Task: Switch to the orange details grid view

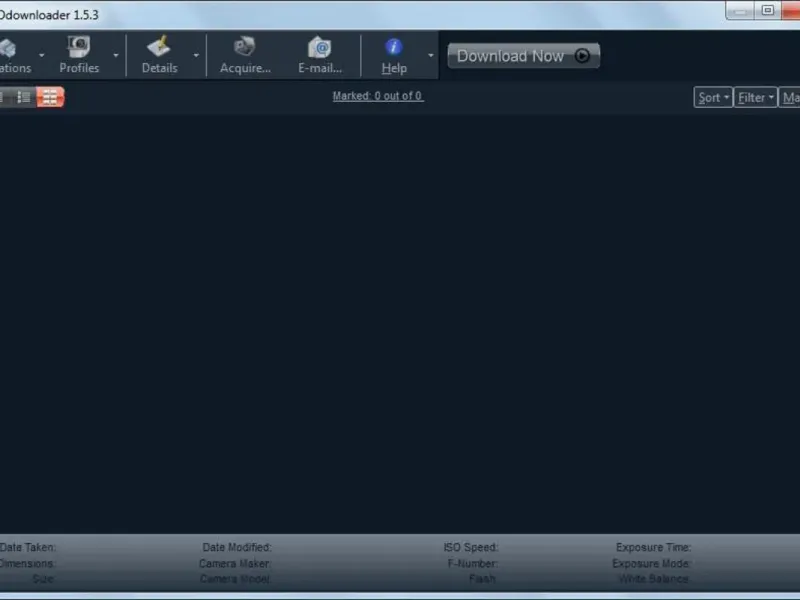Action: [50, 97]
